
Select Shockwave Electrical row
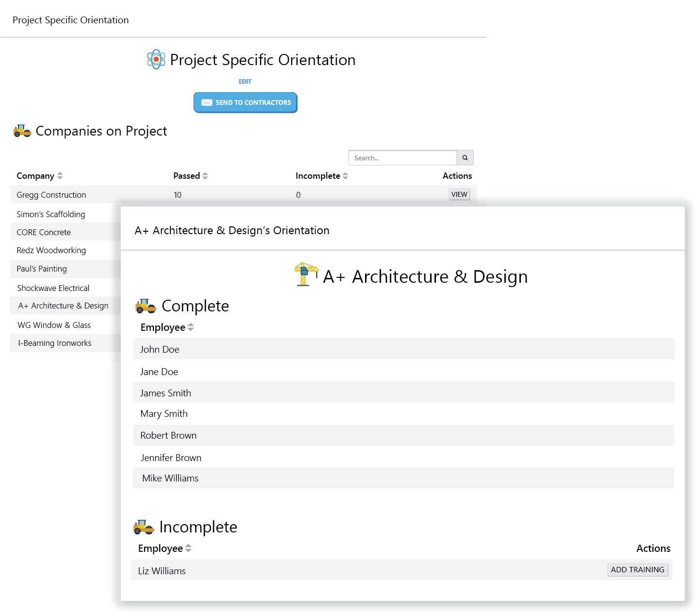pyautogui.click(x=66, y=288)
